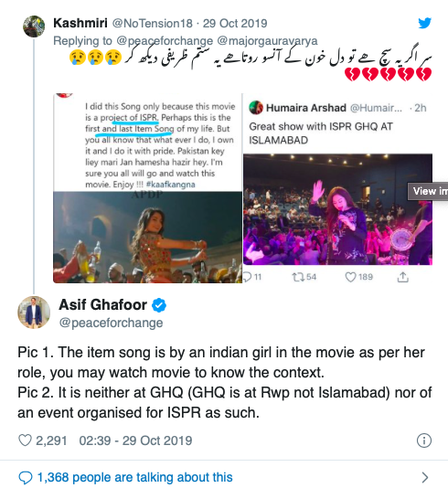Click the blue verified badge beside Asif Ghafoor

coord(159,305)
